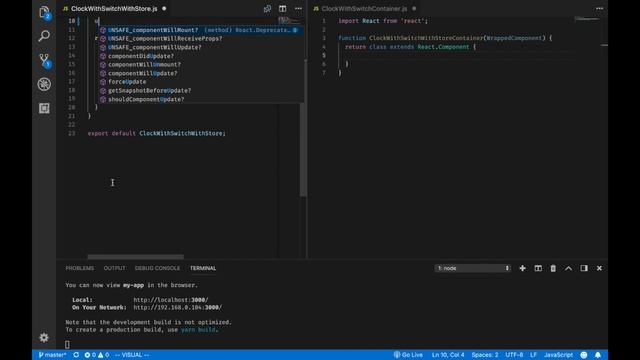The height and width of the screenshot is (360, 640).
Task: Split the left editor to the right
Action: point(282,9)
